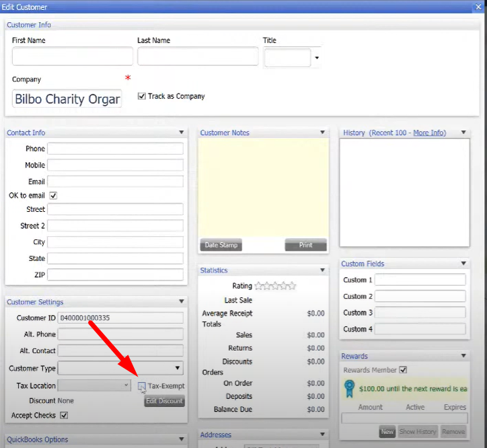Screen dimensions: 487x448
Task: Enable the Tax-Exempt checkbox
Action: pos(142,386)
